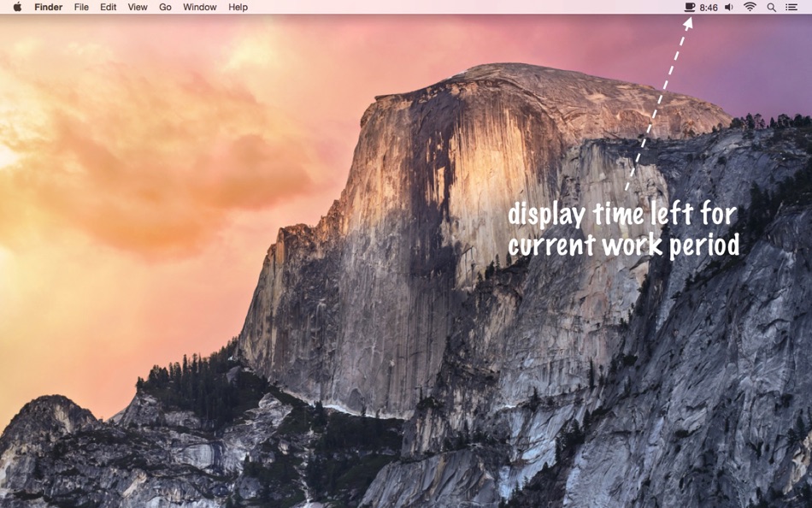
Task: Open the Help menu
Action: point(238,7)
